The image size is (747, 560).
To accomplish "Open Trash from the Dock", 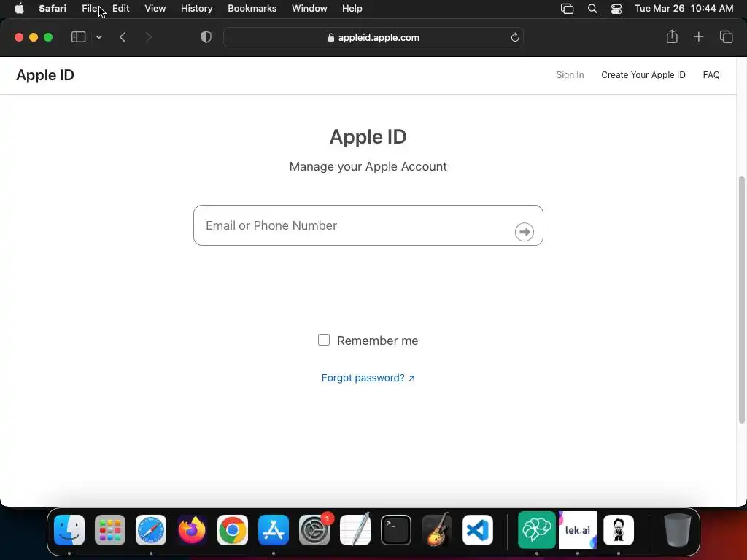I will pyautogui.click(x=678, y=530).
